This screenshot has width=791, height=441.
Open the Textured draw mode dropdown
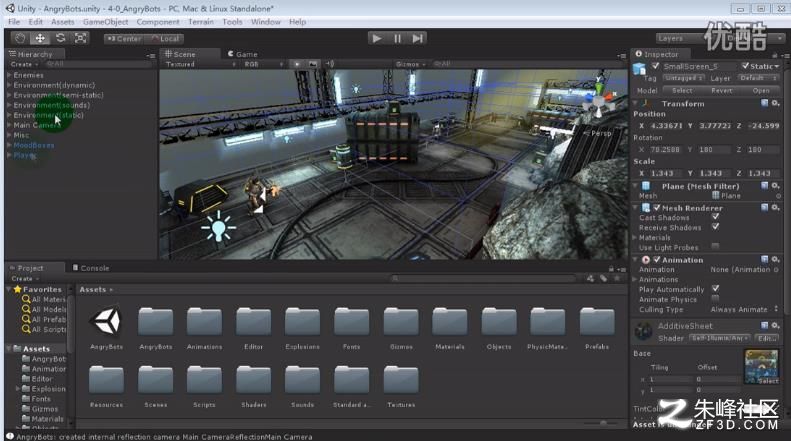[x=200, y=64]
